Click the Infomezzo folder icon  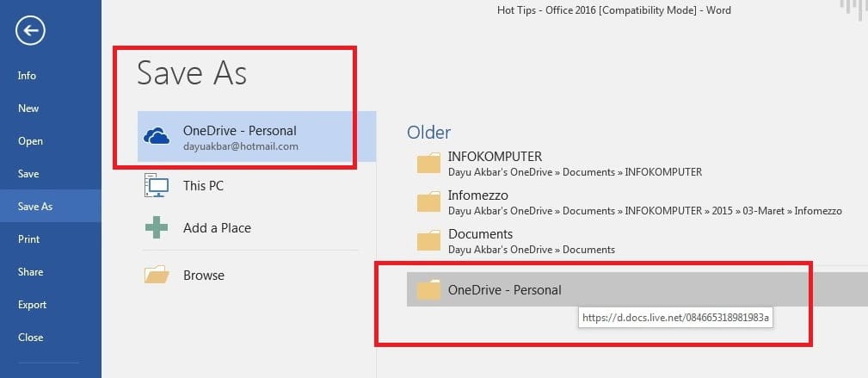428,203
